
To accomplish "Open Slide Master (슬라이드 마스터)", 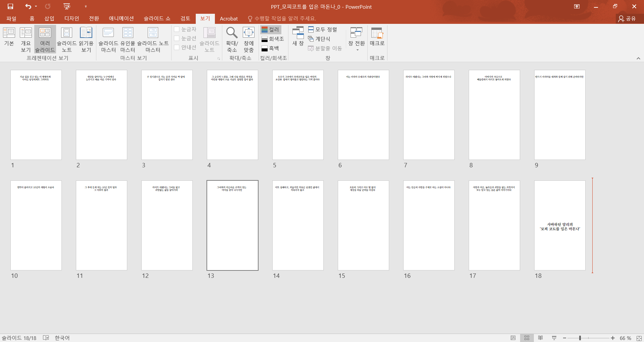I will (108, 40).
